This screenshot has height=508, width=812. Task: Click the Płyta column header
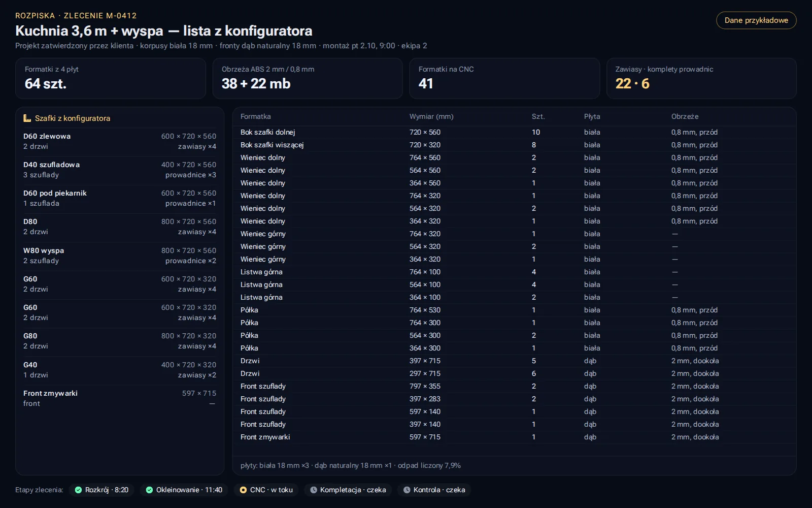pyautogui.click(x=592, y=116)
